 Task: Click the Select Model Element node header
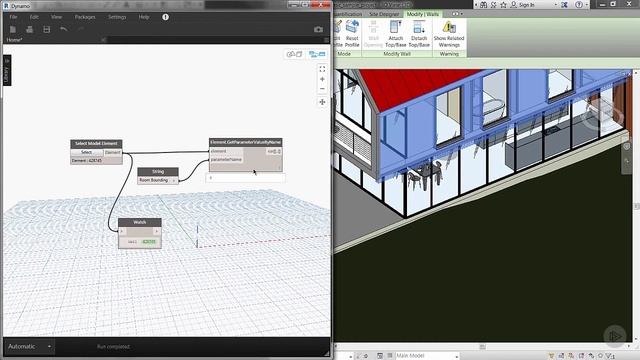(x=96, y=144)
